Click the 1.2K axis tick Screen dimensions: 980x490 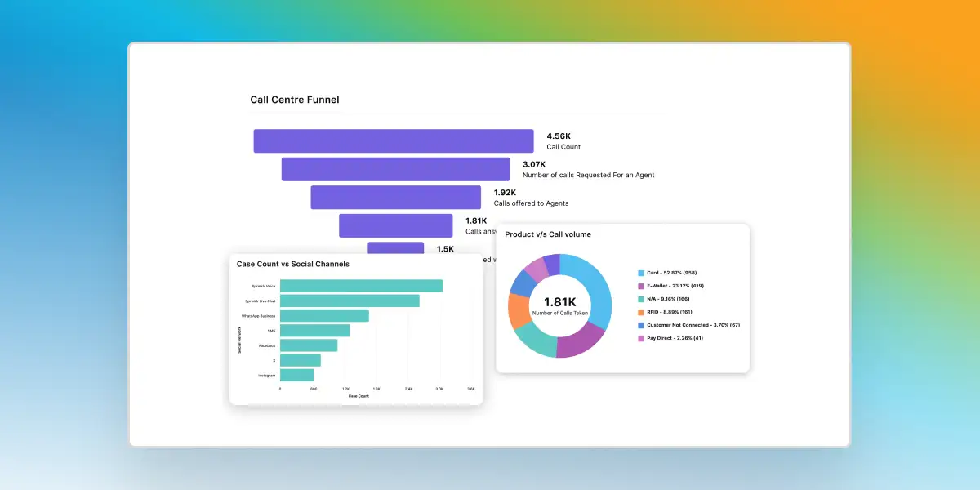(345, 390)
